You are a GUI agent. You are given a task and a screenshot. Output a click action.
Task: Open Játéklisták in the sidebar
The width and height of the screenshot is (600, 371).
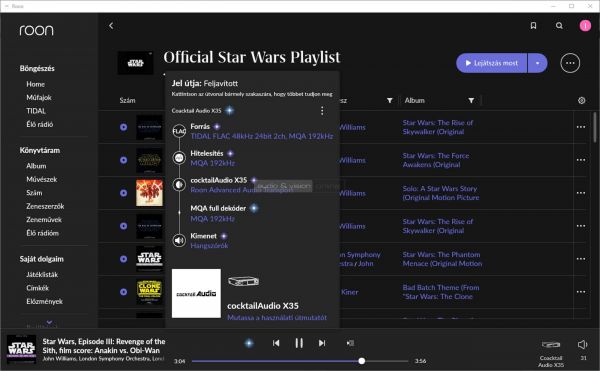[x=42, y=275]
